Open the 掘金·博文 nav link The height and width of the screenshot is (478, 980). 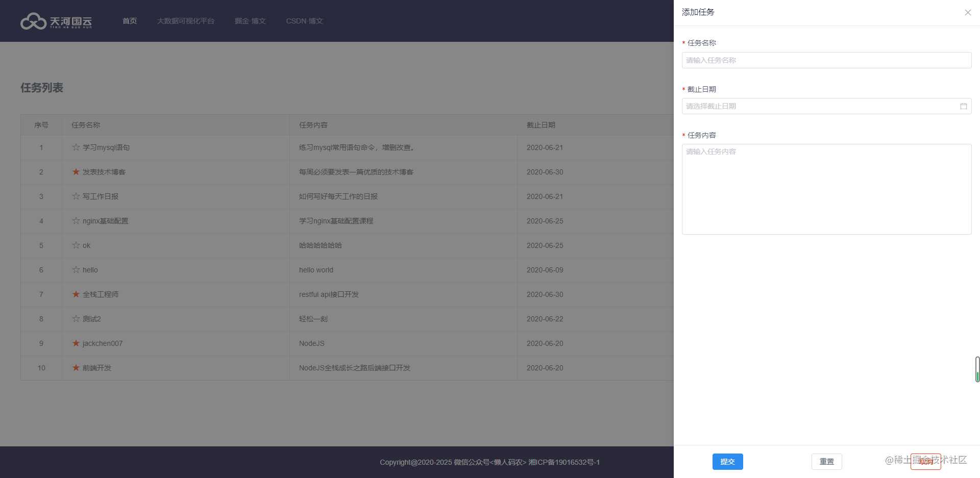pyautogui.click(x=250, y=21)
